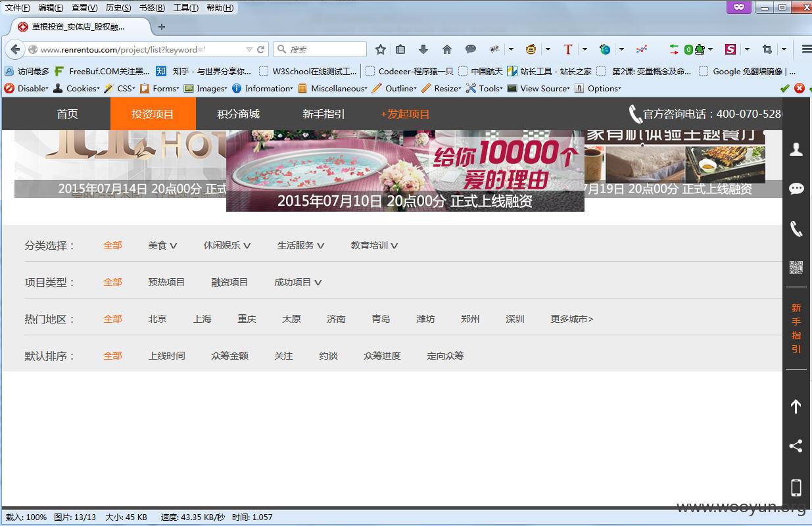Image resolution: width=812 pixels, height=526 pixels.
Task: Click the mobile phone icon in sidebar
Action: coord(796,487)
